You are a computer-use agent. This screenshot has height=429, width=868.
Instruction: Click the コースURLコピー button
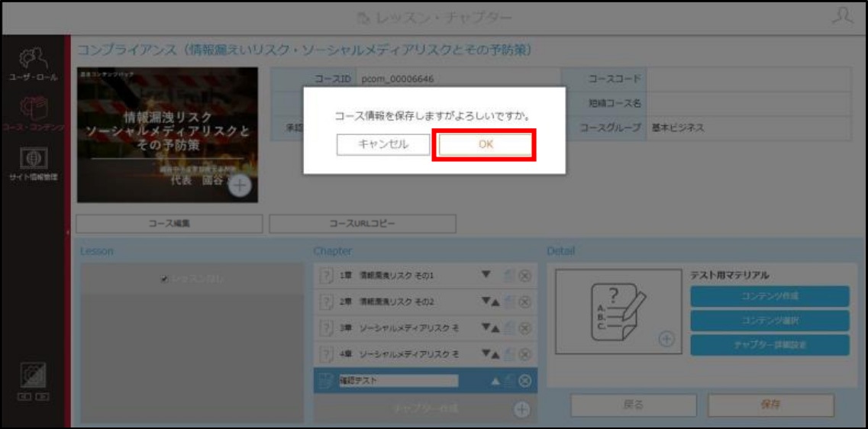tap(363, 224)
